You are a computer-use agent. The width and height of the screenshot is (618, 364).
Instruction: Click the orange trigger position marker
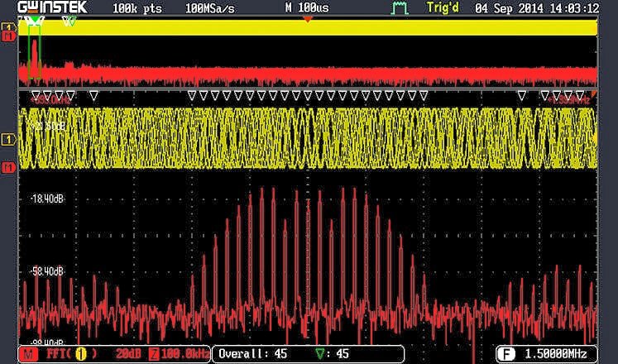coord(308,19)
